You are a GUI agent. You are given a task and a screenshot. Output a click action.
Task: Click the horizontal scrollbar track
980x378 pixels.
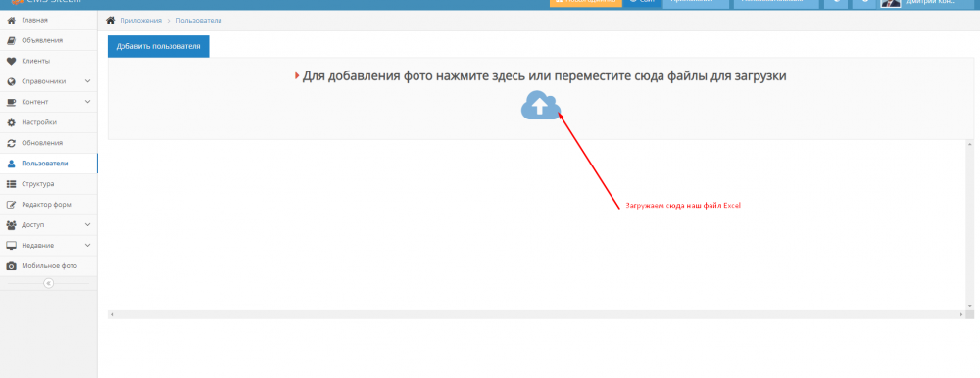click(537, 315)
